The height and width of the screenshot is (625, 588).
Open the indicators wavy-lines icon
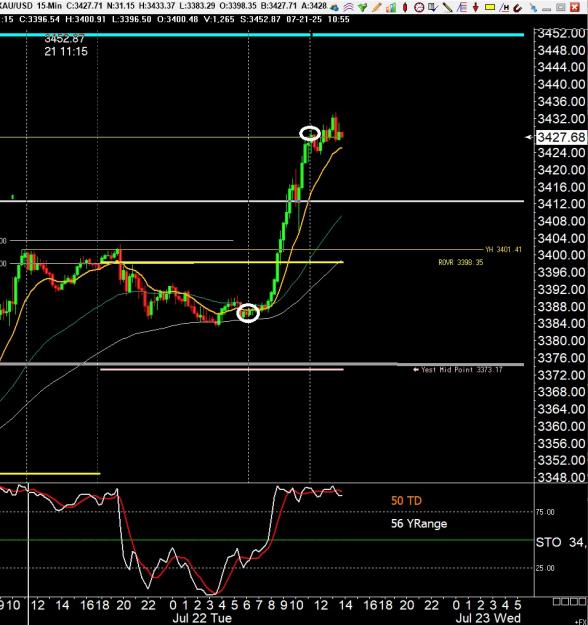click(x=348, y=7)
